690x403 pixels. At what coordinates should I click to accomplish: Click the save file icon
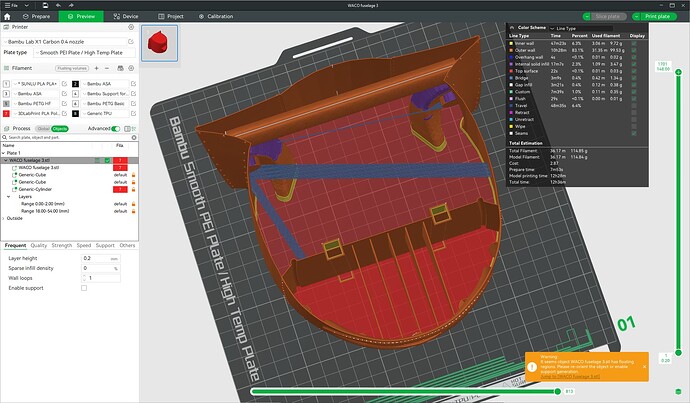pyautogui.click(x=45, y=5)
